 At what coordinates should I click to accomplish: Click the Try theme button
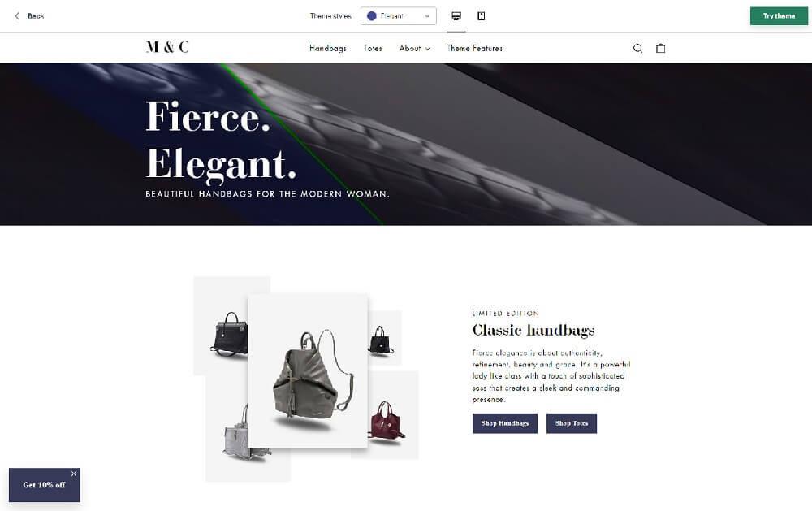click(779, 16)
